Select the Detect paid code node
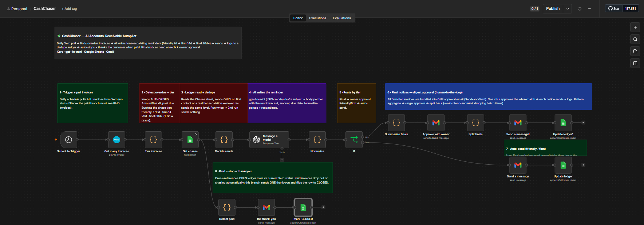 coord(227,207)
